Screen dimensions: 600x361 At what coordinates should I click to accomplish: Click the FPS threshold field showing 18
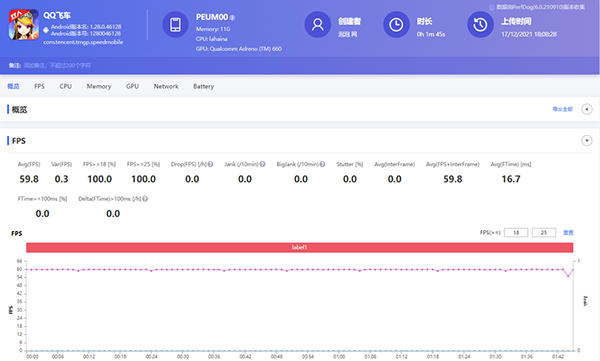pyautogui.click(x=516, y=232)
